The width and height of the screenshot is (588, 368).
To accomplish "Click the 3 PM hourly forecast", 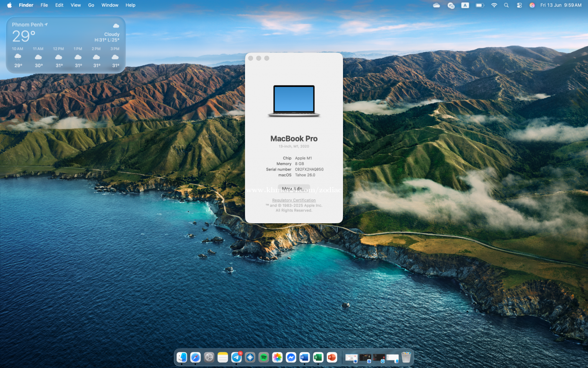I will (115, 57).
